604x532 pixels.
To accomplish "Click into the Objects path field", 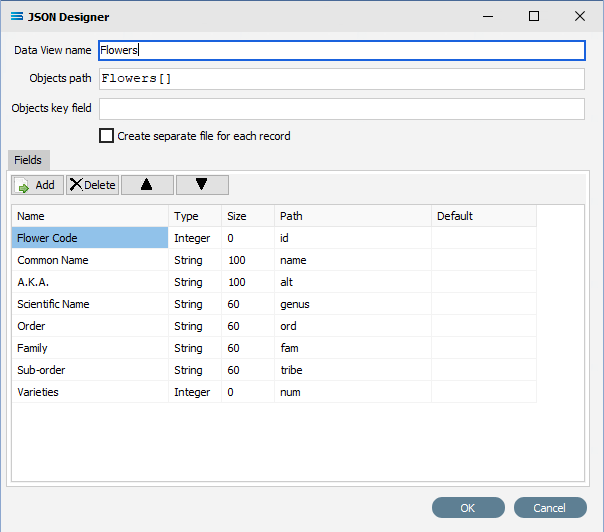I will [342, 79].
